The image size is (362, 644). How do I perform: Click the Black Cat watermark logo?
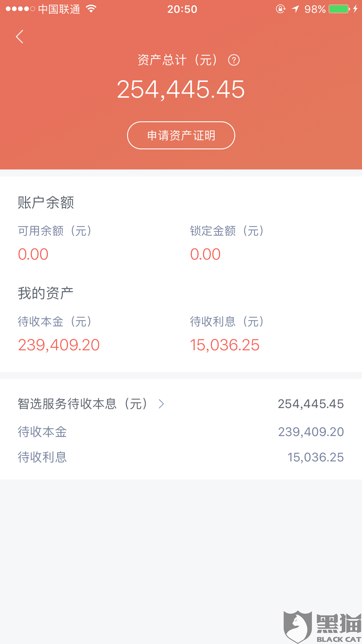[322, 626]
